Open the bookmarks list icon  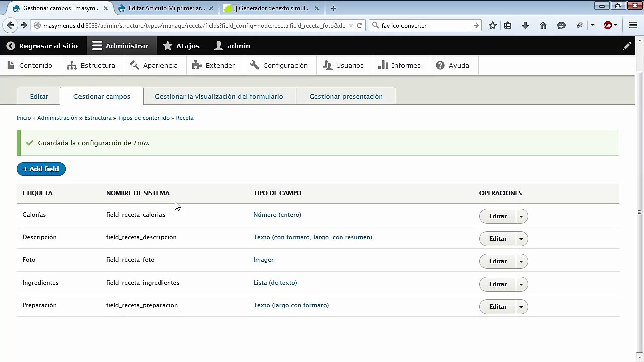(508, 26)
